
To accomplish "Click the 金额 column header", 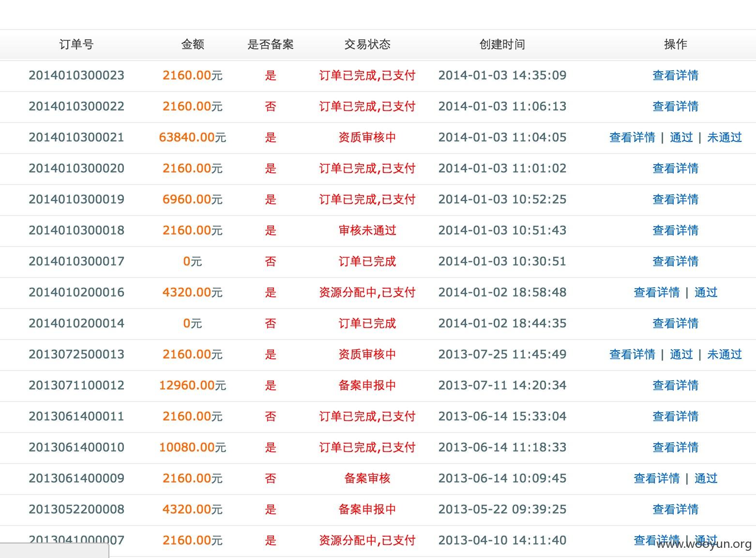I will (193, 45).
